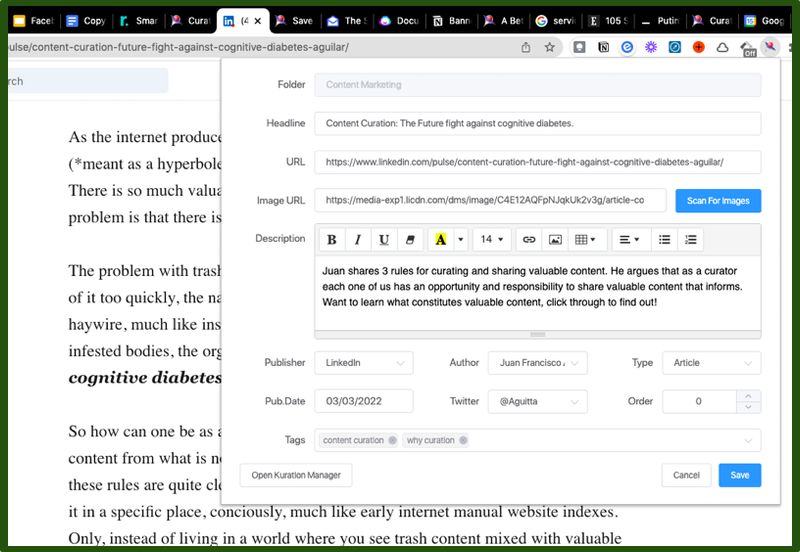The width and height of the screenshot is (800, 552).
Task: Click the eraser clear-formatting icon
Action: click(410, 239)
